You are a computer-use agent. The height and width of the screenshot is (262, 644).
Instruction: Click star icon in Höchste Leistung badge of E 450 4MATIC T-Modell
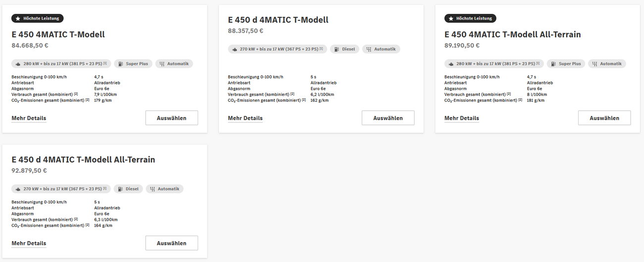click(18, 18)
